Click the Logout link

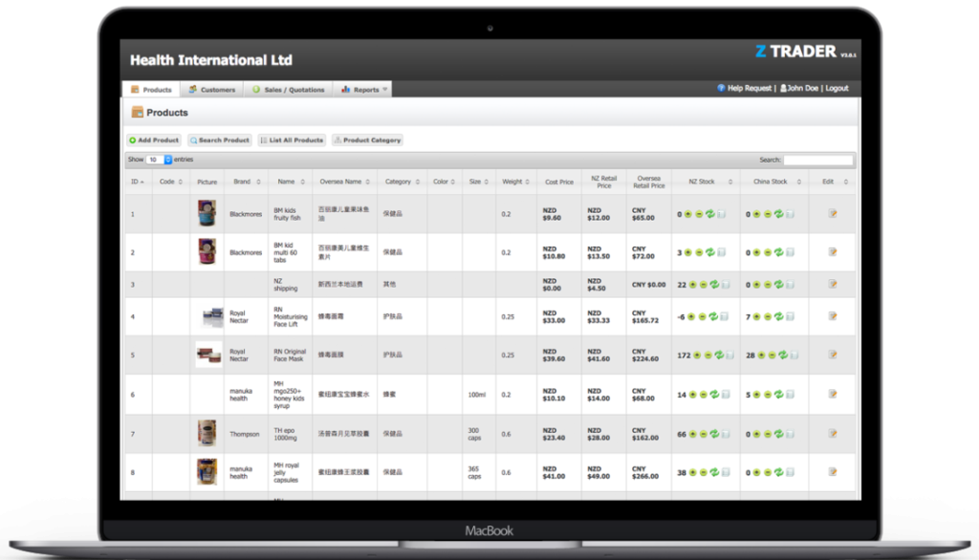pos(837,88)
